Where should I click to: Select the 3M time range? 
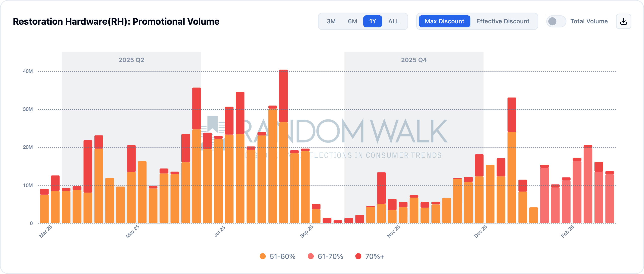coord(331,21)
